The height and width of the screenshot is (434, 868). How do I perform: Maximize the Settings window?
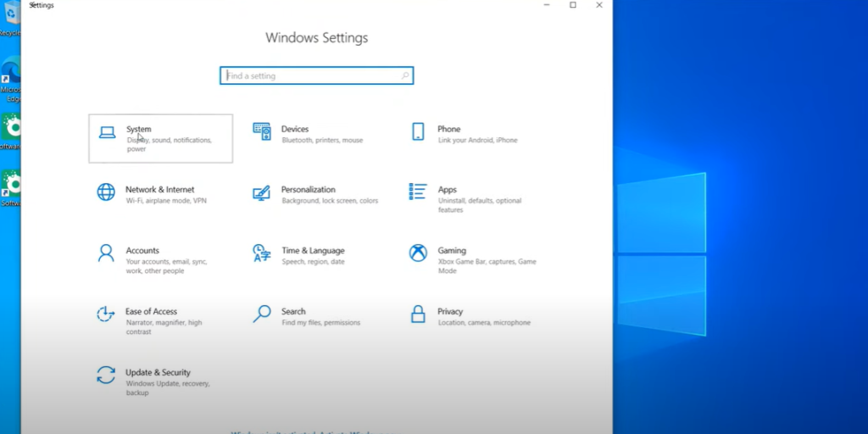573,5
